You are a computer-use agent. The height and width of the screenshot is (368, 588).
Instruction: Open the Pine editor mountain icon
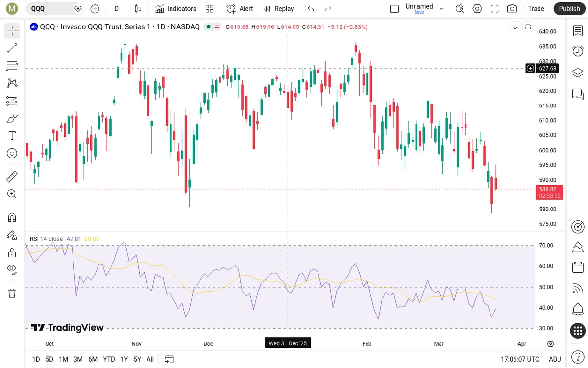(x=578, y=247)
